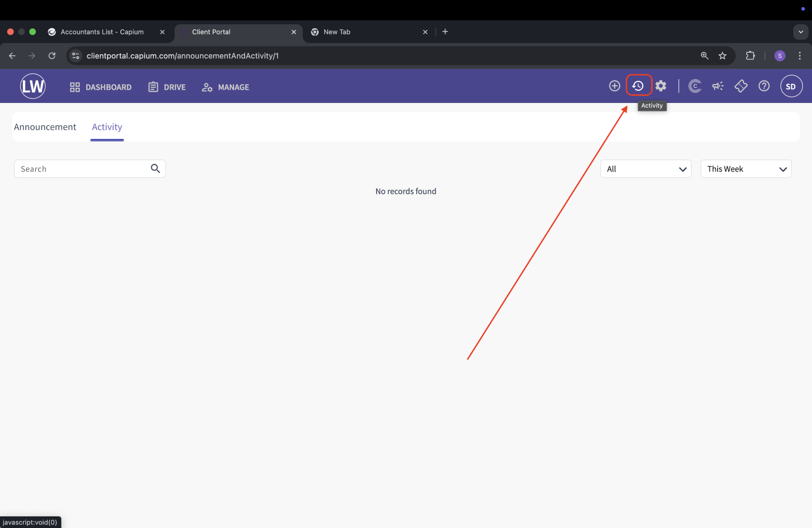Open the announcements megaphone icon
This screenshot has width=812, height=528.
point(718,86)
